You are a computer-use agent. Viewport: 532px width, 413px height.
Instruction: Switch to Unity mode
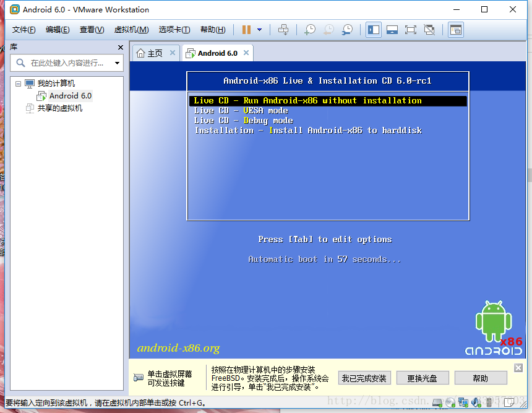[x=429, y=30]
